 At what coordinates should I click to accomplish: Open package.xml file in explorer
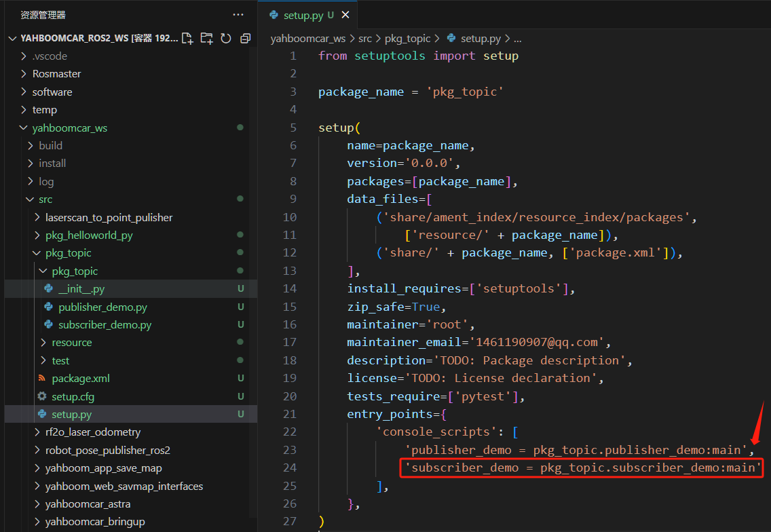[x=80, y=379]
